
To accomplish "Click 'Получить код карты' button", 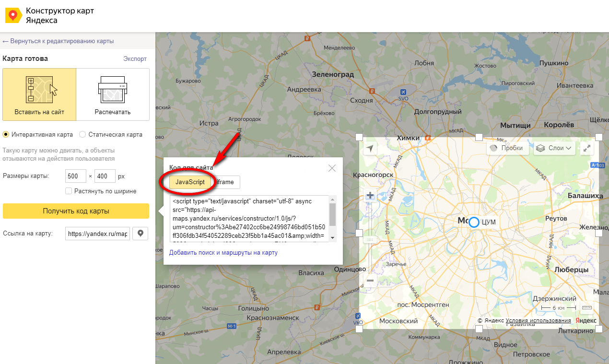I will (x=76, y=211).
